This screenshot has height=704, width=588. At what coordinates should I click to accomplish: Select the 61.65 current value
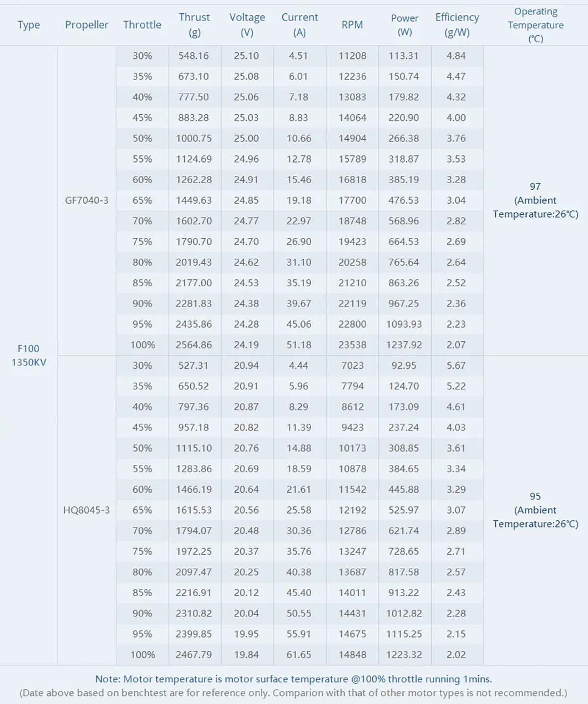pos(299,654)
